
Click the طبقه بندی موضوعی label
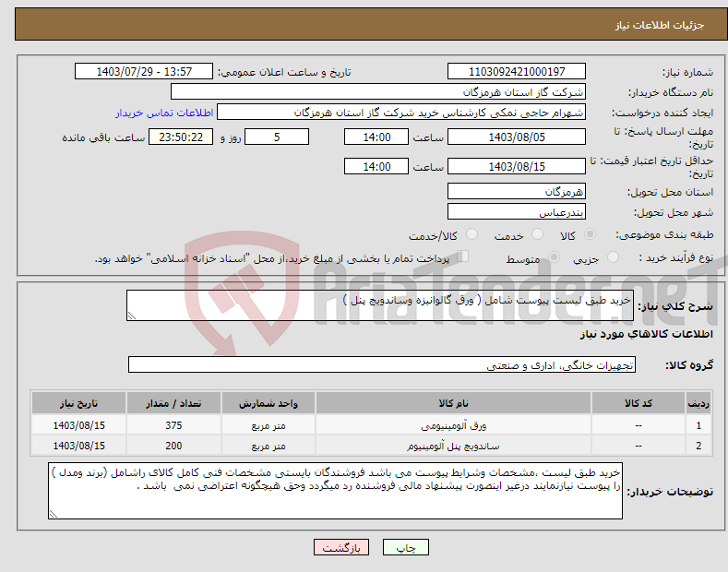coord(664,235)
